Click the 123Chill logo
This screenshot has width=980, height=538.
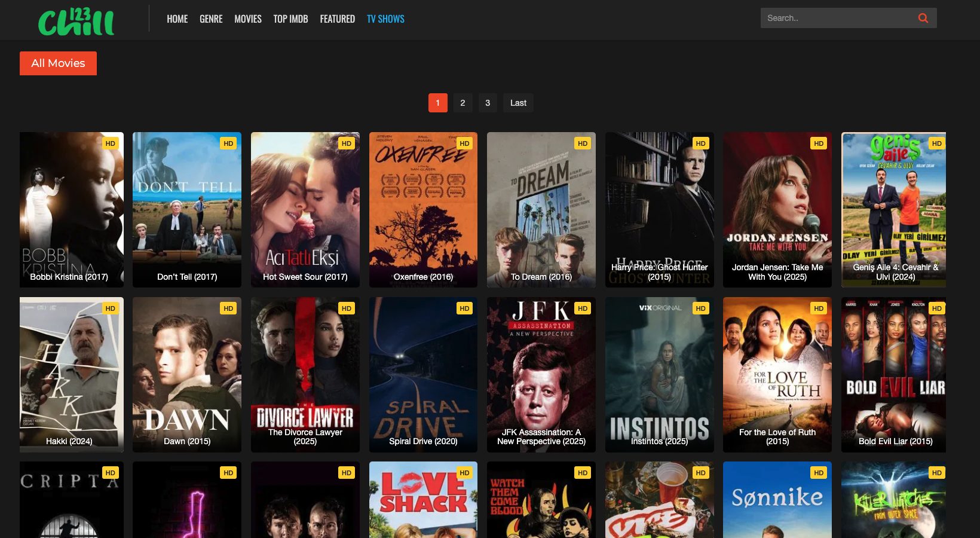tap(76, 22)
